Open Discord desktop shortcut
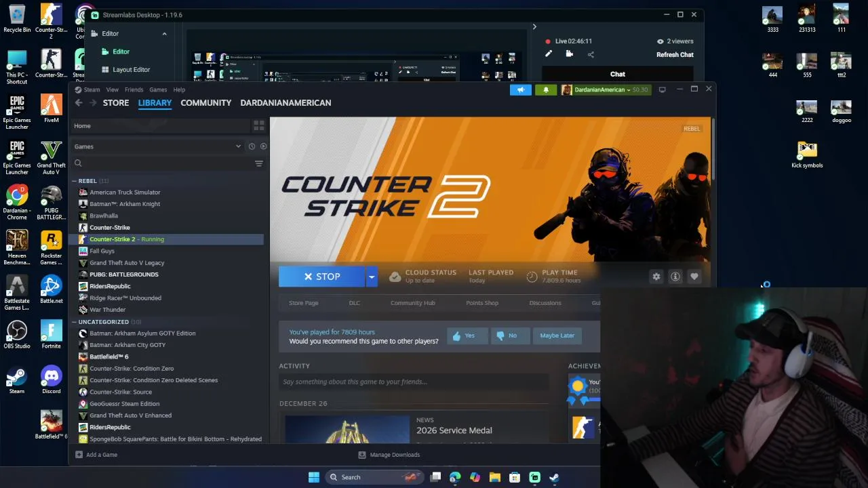The width and height of the screenshot is (868, 488). pos(51,380)
